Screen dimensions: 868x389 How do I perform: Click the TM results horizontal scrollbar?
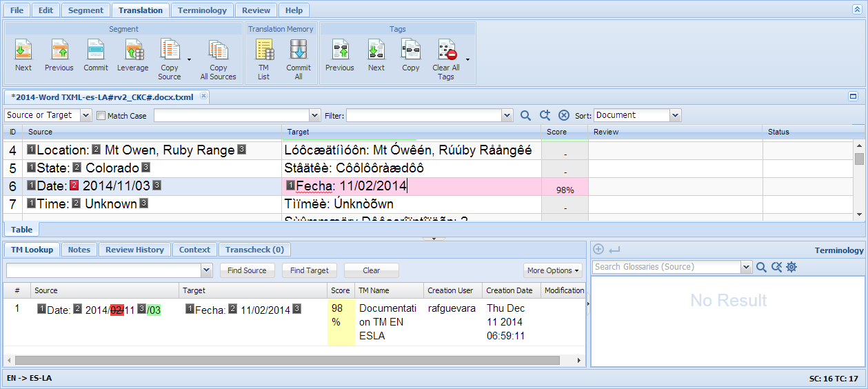(x=287, y=360)
